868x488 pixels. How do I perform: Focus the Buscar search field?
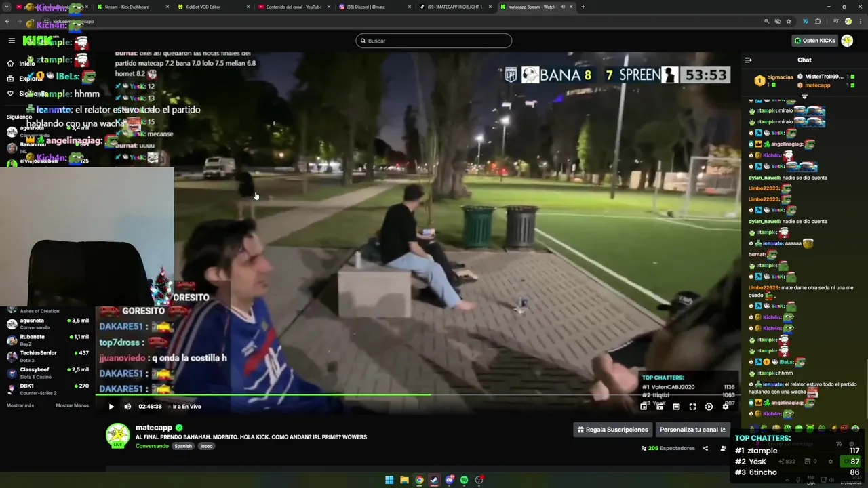tap(434, 41)
